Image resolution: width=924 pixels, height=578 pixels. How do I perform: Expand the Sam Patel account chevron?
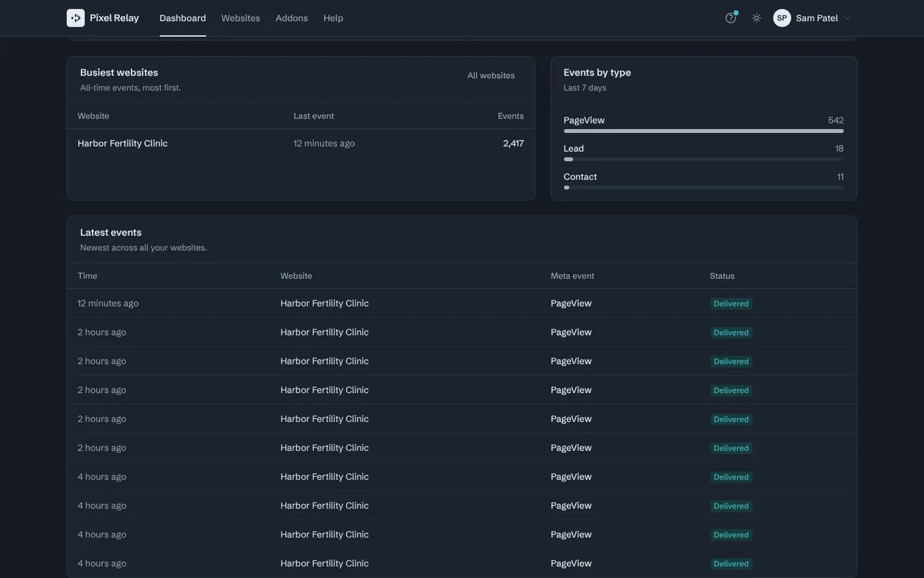click(848, 18)
